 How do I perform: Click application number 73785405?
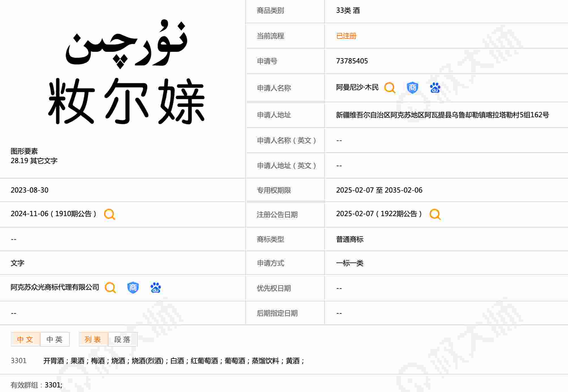(x=352, y=61)
